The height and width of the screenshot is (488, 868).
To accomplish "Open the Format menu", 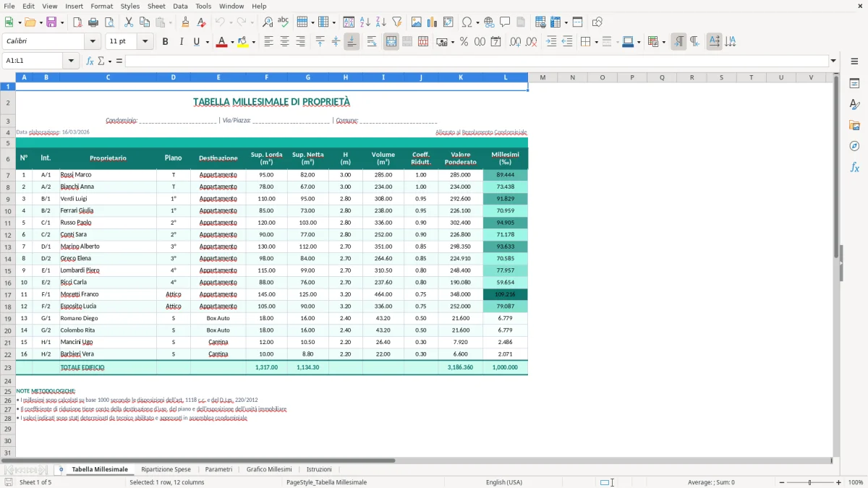I will coord(101,6).
